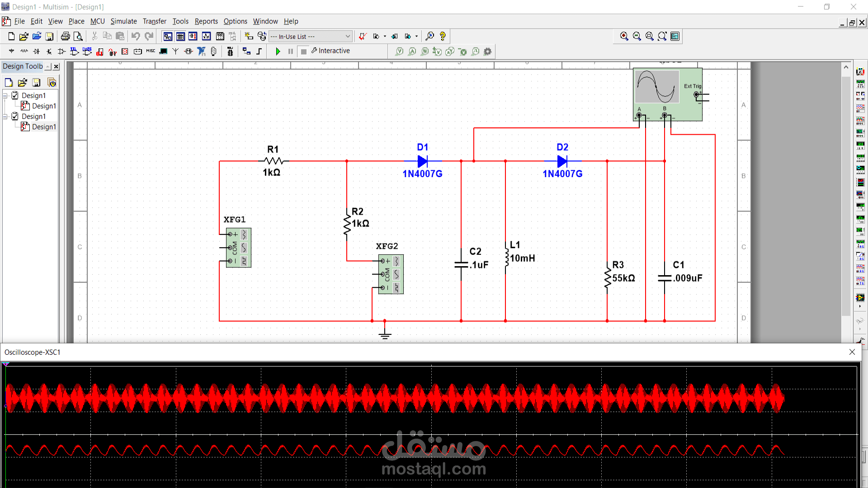Stop the simulation
The width and height of the screenshot is (868, 488).
click(x=304, y=52)
